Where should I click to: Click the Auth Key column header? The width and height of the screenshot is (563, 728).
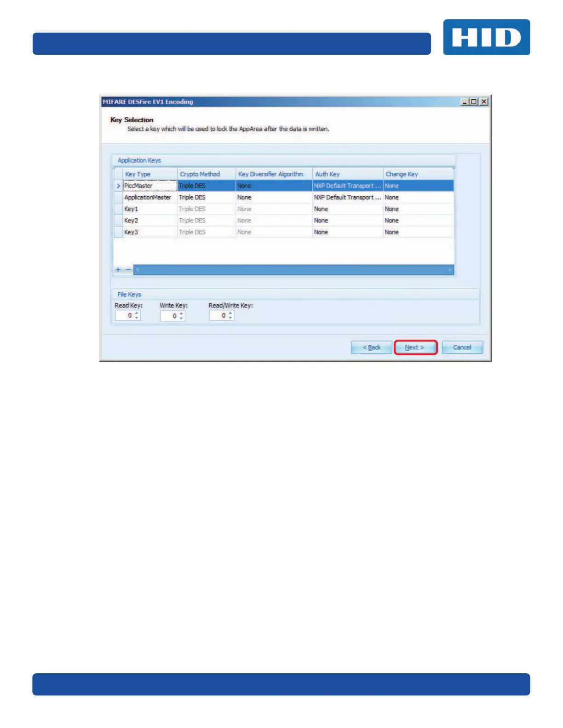(348, 174)
